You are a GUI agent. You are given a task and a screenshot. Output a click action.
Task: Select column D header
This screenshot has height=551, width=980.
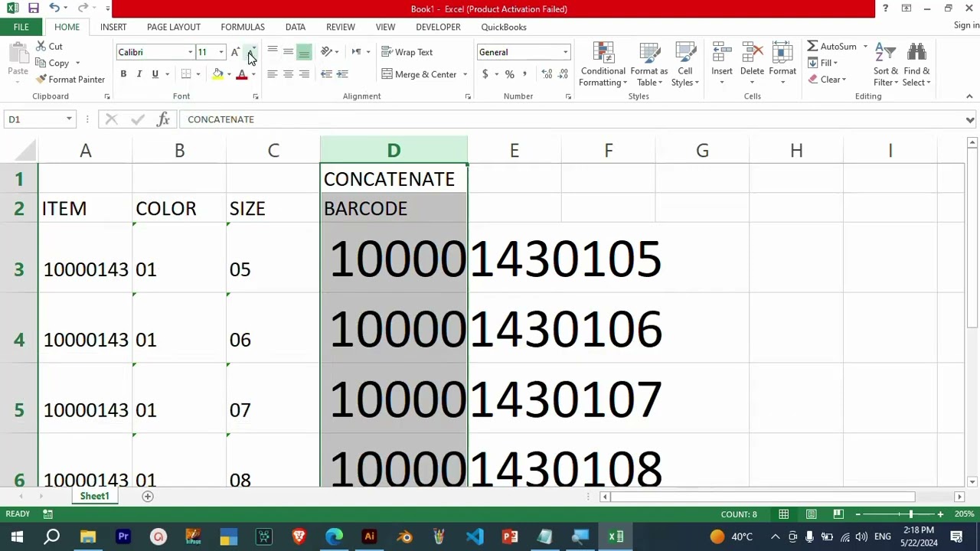(x=394, y=151)
